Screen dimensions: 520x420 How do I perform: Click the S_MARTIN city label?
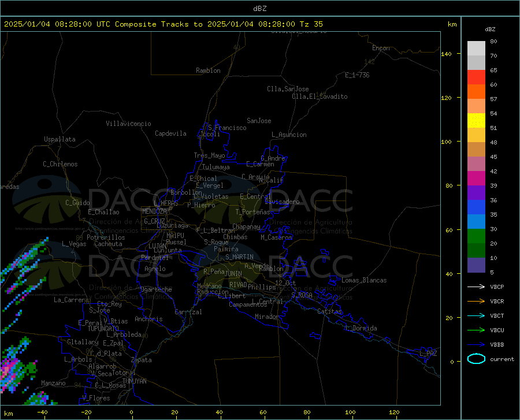pyautogui.click(x=239, y=257)
